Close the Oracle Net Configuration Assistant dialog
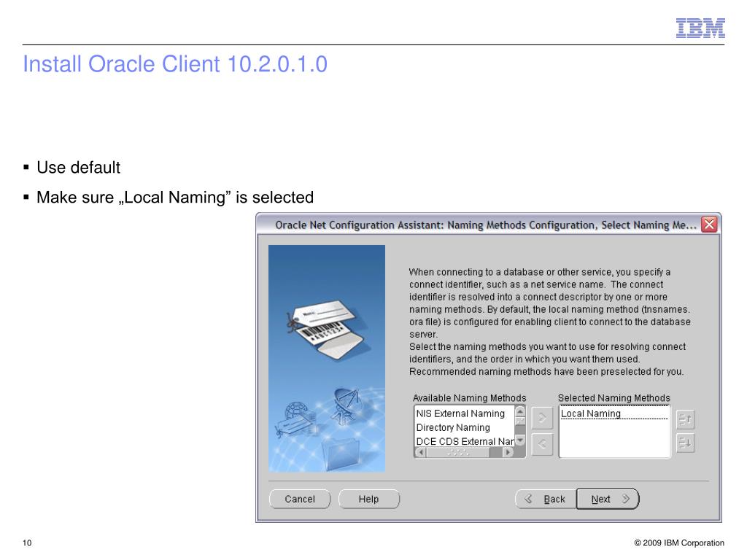This screenshot has width=747, height=560. pyautogui.click(x=709, y=224)
